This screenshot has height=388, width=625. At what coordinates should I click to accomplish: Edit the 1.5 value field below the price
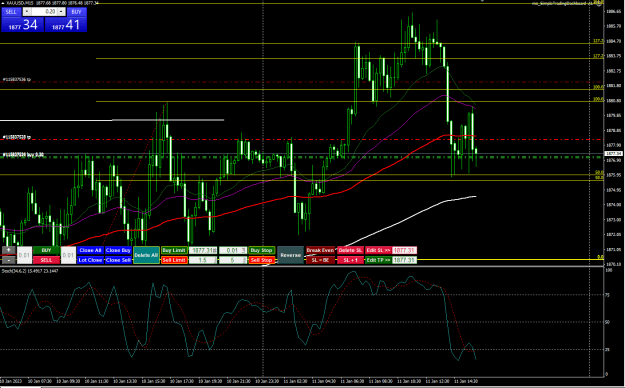click(x=203, y=260)
